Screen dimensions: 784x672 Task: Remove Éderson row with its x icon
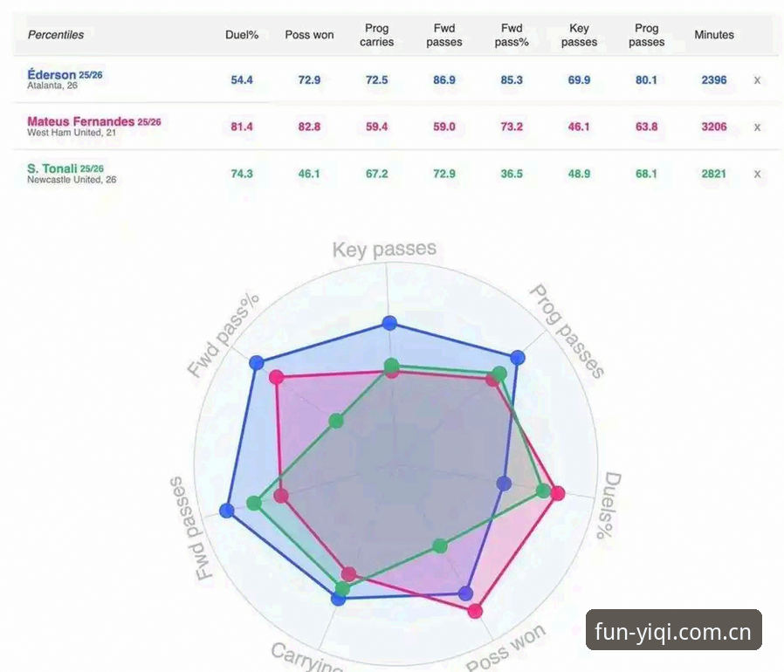757,80
